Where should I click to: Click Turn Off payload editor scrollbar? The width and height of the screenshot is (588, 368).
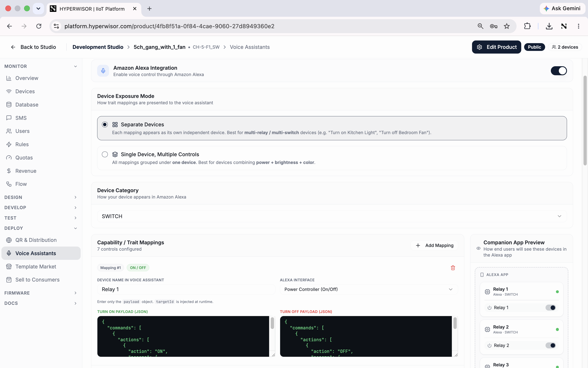click(x=455, y=323)
